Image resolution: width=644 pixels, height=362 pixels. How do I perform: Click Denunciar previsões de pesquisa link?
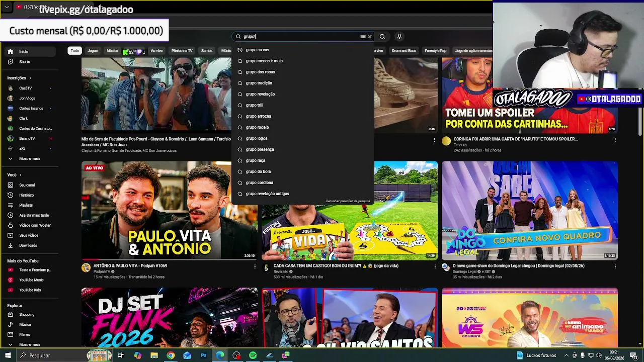[x=348, y=201]
